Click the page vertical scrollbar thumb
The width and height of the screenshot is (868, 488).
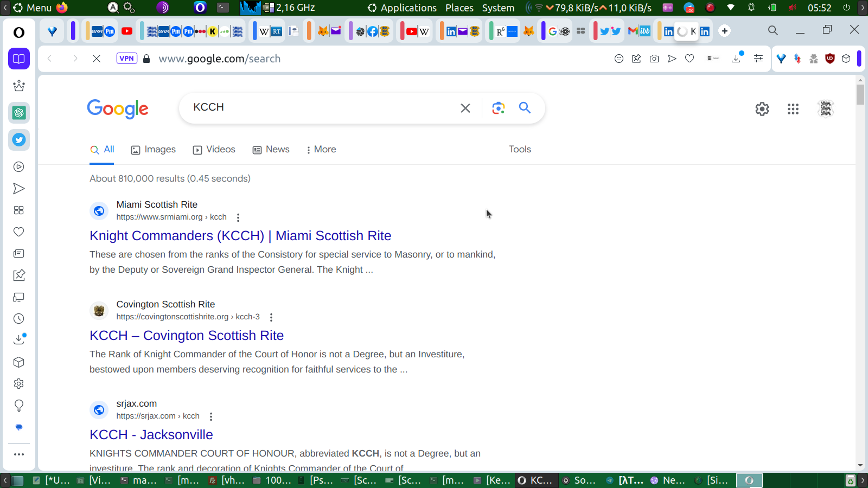[860, 94]
